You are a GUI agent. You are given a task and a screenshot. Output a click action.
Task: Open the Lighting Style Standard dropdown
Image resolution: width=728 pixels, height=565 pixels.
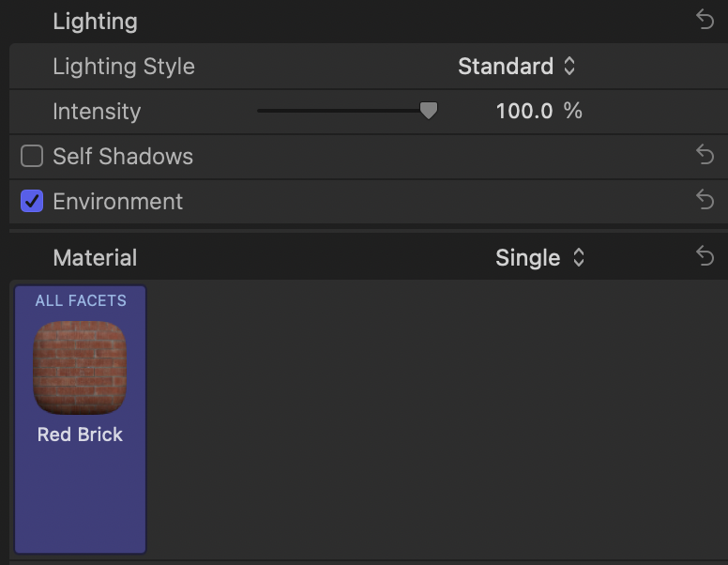(517, 66)
